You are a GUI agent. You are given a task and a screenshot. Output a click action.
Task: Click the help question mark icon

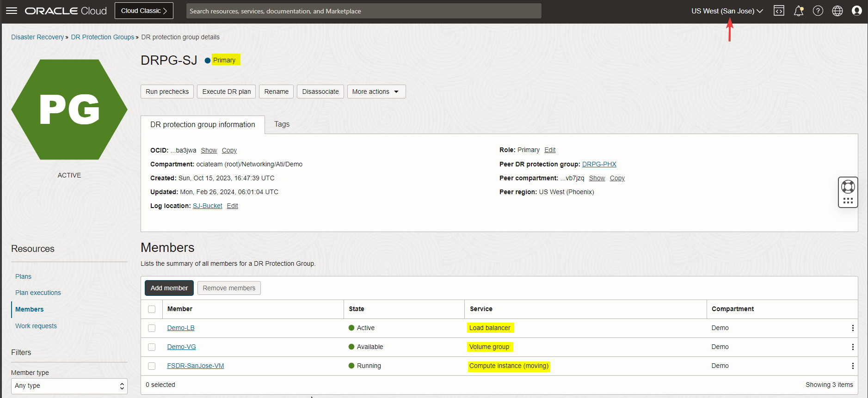click(818, 11)
